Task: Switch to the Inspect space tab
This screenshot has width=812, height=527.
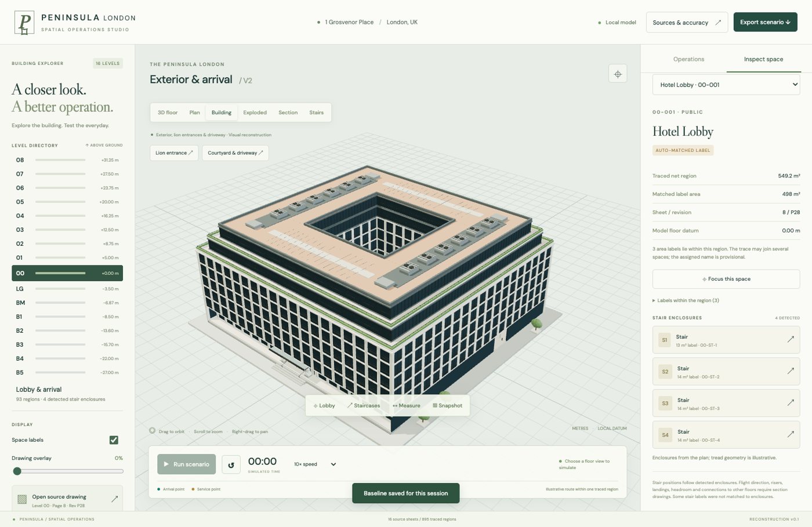Action: tap(763, 59)
